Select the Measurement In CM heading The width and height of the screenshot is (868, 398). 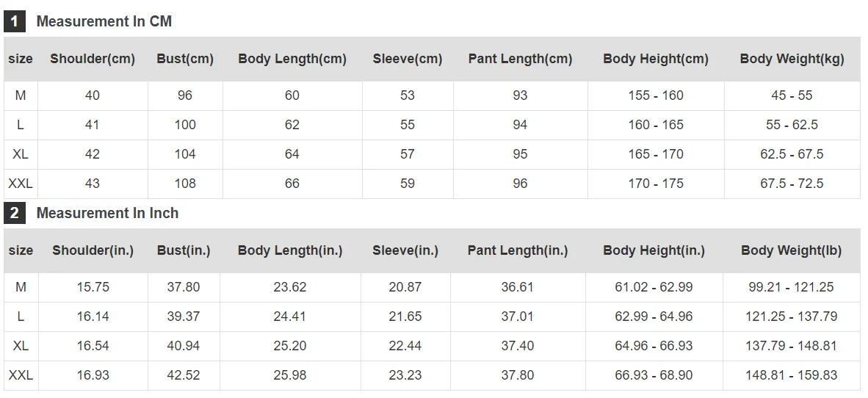pos(104,21)
